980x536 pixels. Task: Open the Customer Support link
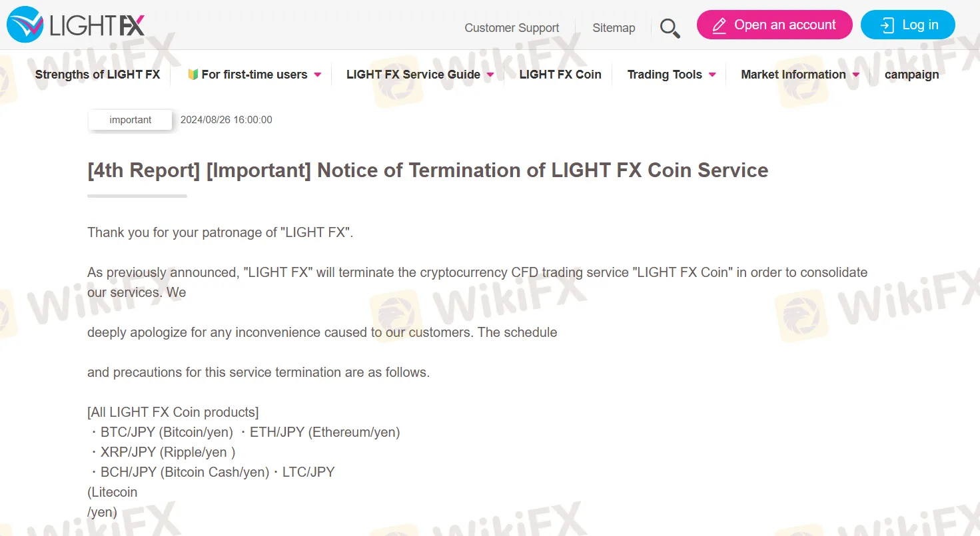tap(512, 28)
